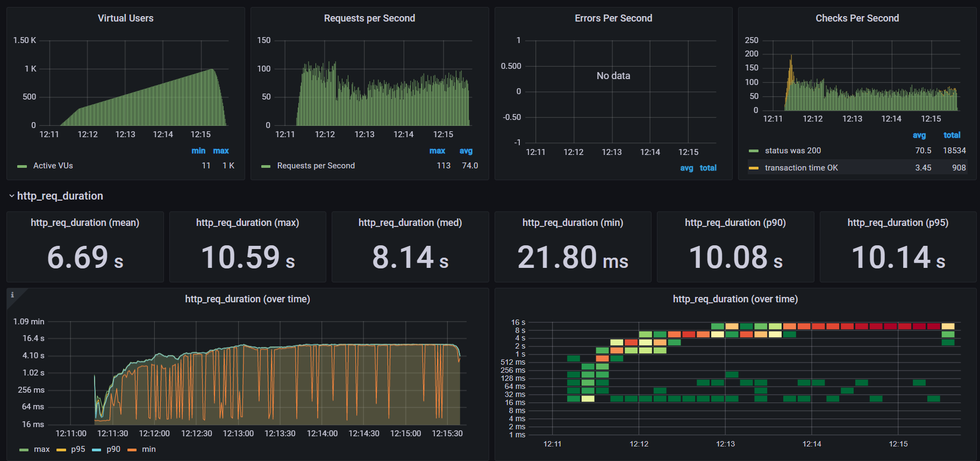Screen dimensions: 980x461
Task: Open the Checks Per Second panel title menu
Action: click(857, 18)
